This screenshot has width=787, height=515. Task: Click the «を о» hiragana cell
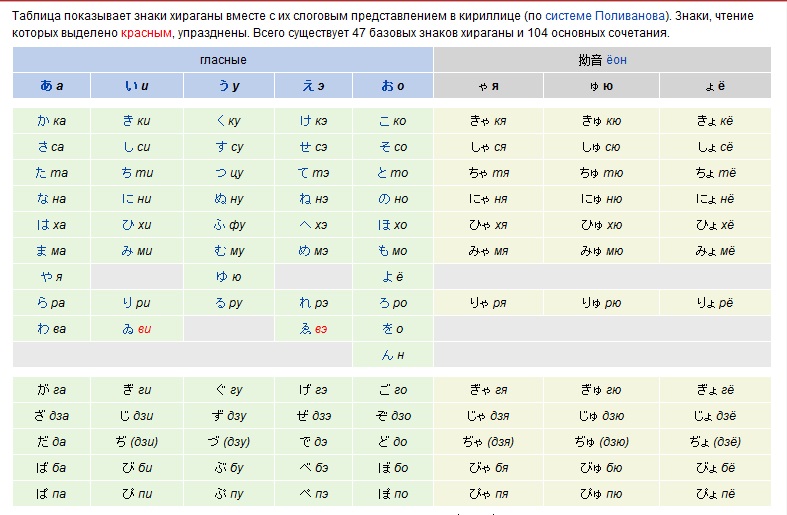coord(393,329)
